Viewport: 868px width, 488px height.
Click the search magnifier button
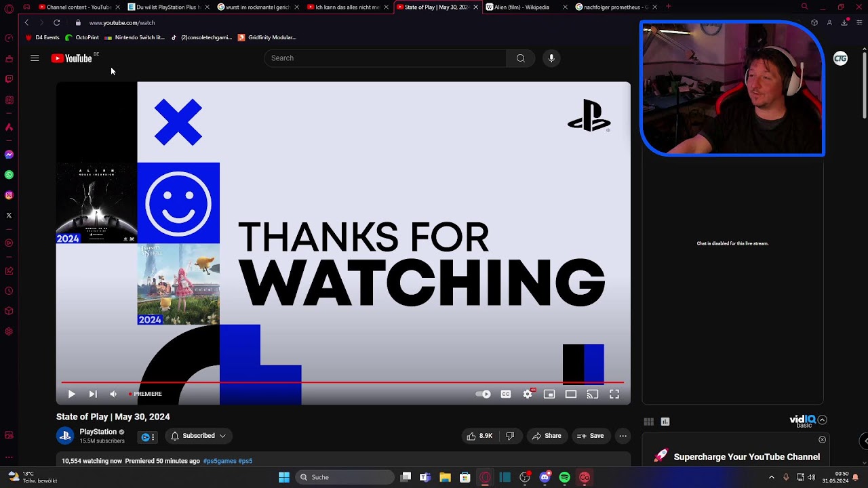click(x=521, y=58)
